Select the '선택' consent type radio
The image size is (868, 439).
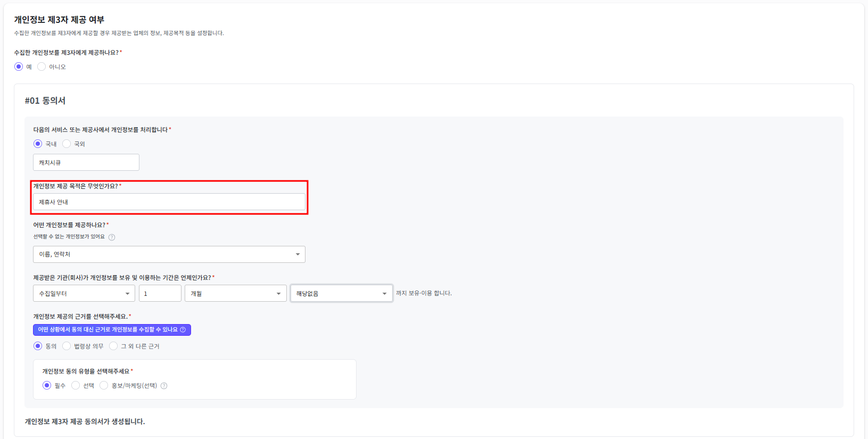point(76,385)
